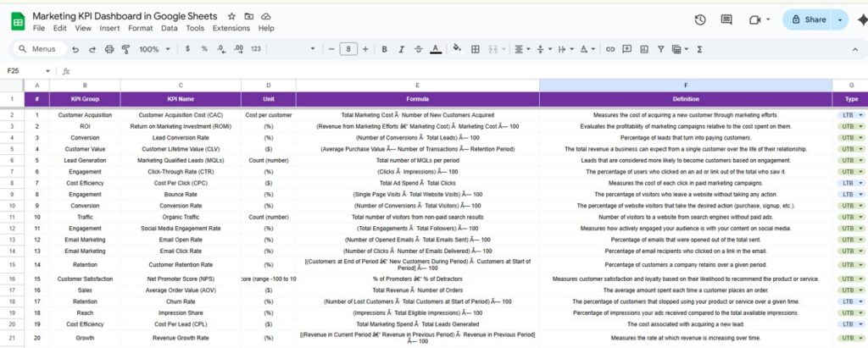The height and width of the screenshot is (348, 868).
Task: Open the Format menu
Action: point(140,28)
